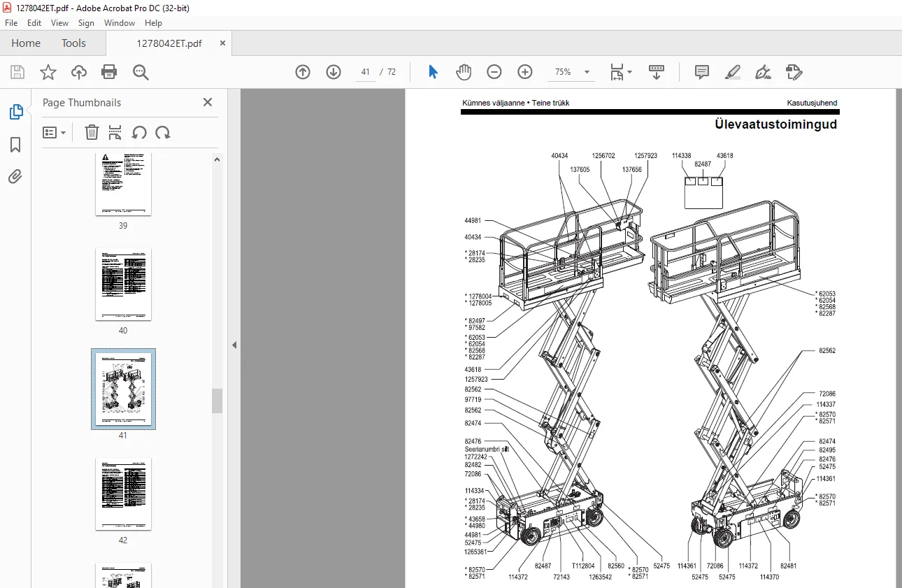
Task: Select page 40 thumbnail
Action: tap(123, 284)
